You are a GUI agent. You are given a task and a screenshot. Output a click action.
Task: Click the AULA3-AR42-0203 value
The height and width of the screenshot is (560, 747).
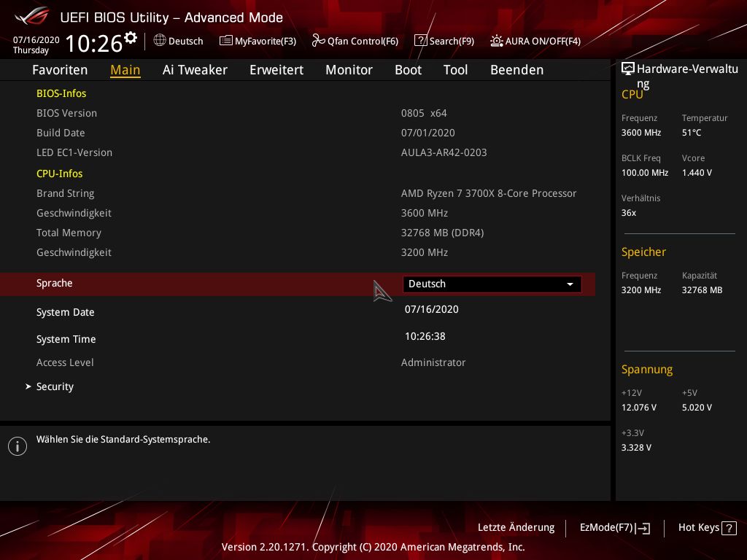[x=444, y=152]
